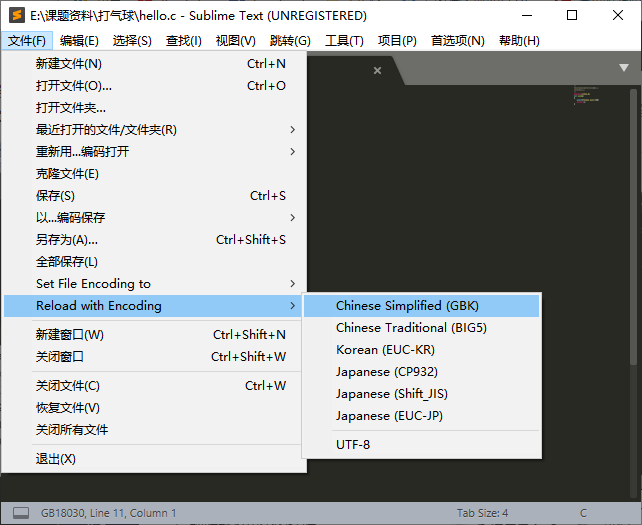Expand 最近打开的文件/文件夹(R) submenu
The image size is (642, 525).
[154, 130]
